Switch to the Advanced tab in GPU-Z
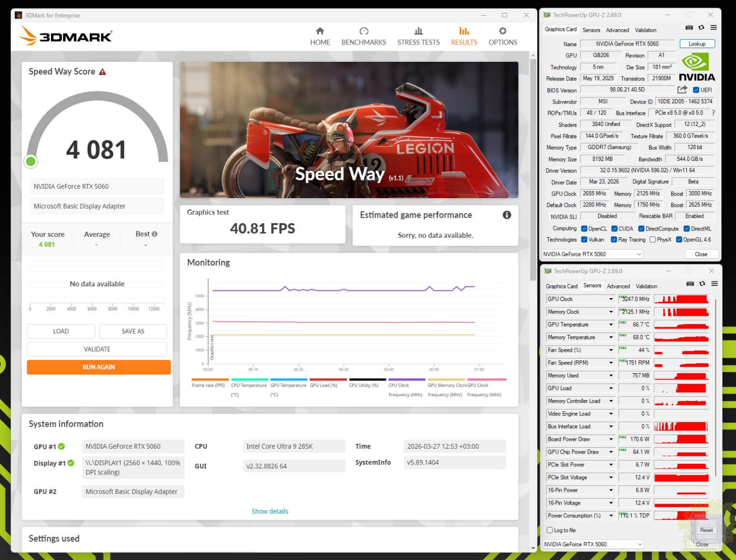736x560 pixels. click(617, 30)
